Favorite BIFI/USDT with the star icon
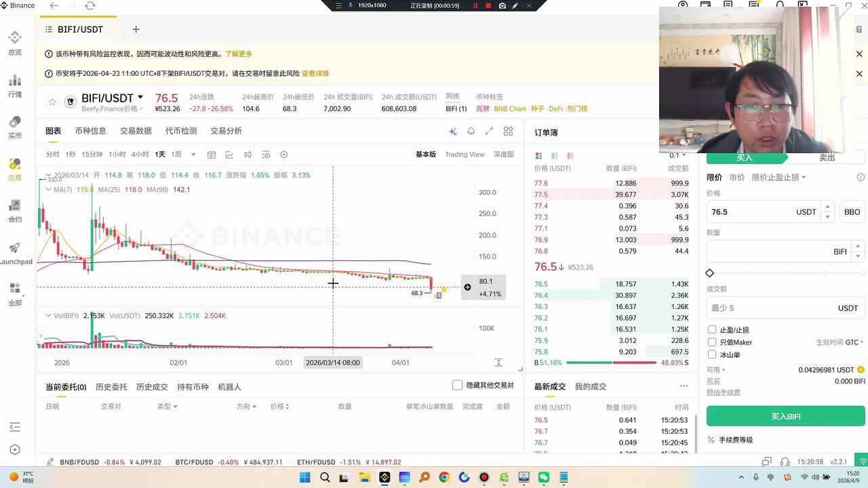Screen dimensions: 868x488 (x=52, y=102)
